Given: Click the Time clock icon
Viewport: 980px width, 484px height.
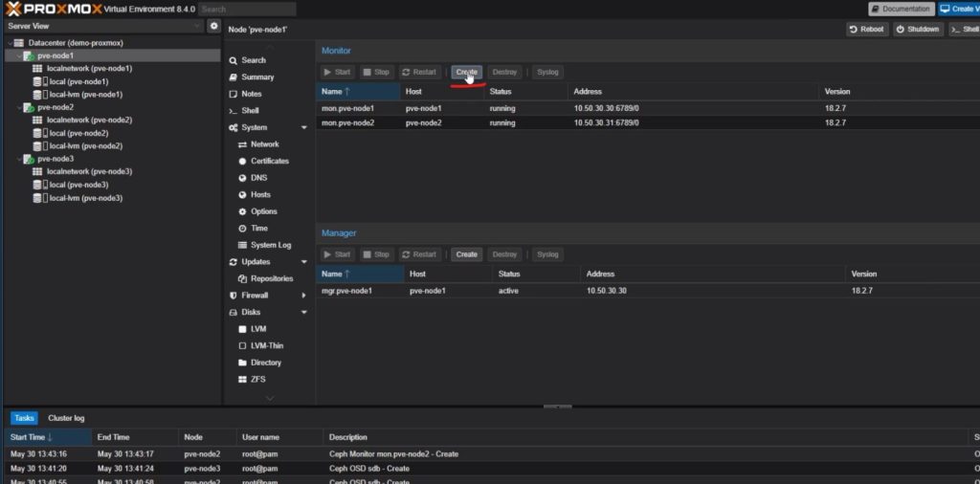Looking at the screenshot, I should [x=242, y=229].
